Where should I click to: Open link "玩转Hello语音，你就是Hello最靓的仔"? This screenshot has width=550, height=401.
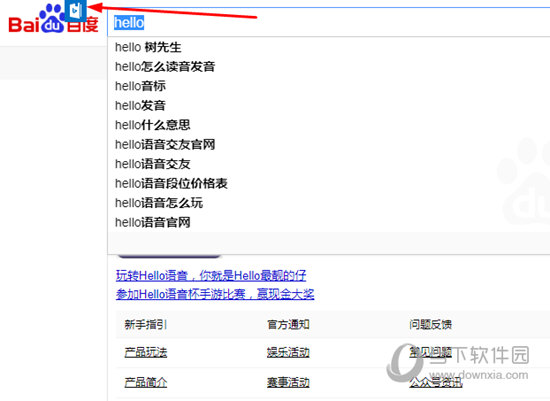click(211, 275)
